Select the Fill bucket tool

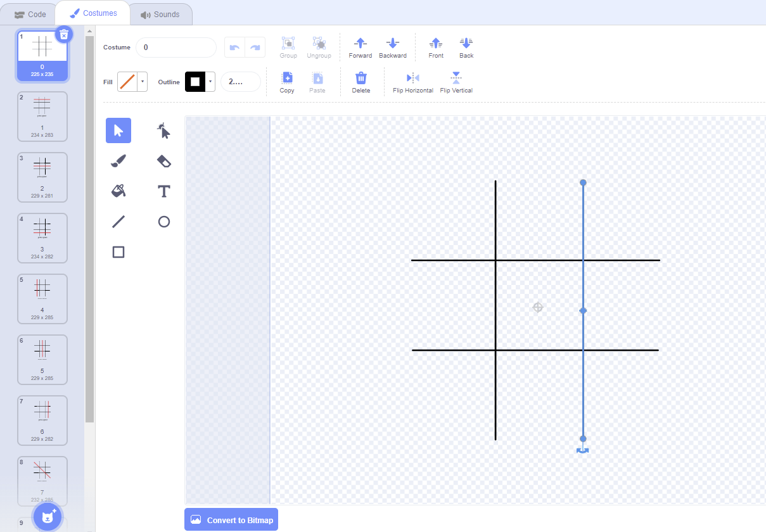pos(118,191)
